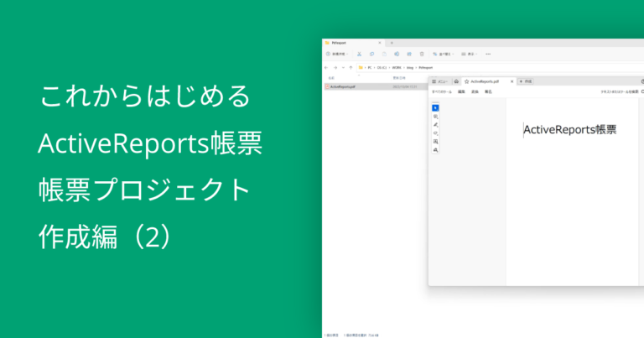
Task: Click OS (C:) in the address breadcrumb
Action: [x=382, y=68]
